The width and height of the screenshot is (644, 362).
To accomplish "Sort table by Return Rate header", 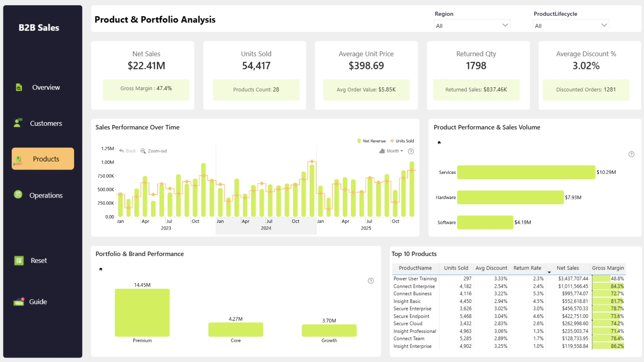I will (x=527, y=268).
